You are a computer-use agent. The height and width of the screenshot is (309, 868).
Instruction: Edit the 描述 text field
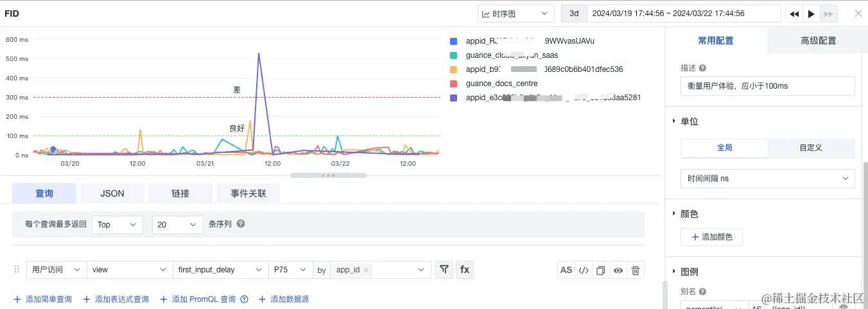pos(767,86)
